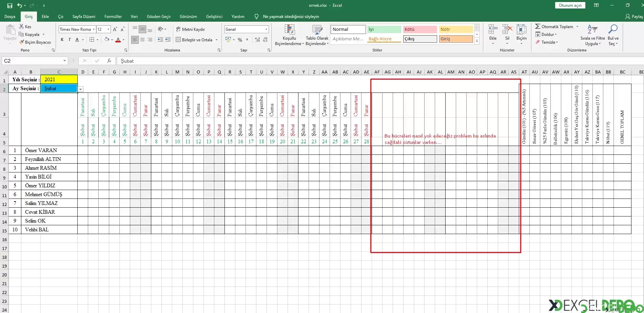This screenshot has height=313, width=644.
Task: Click Metni Kaydır wrap text button
Action: pyautogui.click(x=191, y=29)
